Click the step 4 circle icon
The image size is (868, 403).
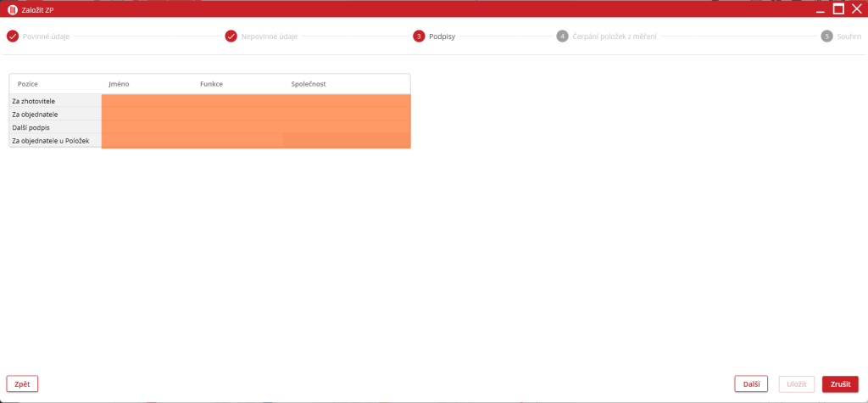coord(562,36)
